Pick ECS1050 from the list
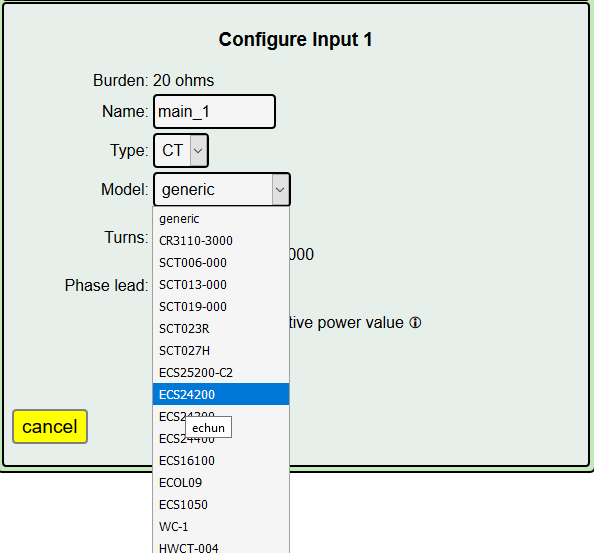The image size is (594, 553). (221, 505)
